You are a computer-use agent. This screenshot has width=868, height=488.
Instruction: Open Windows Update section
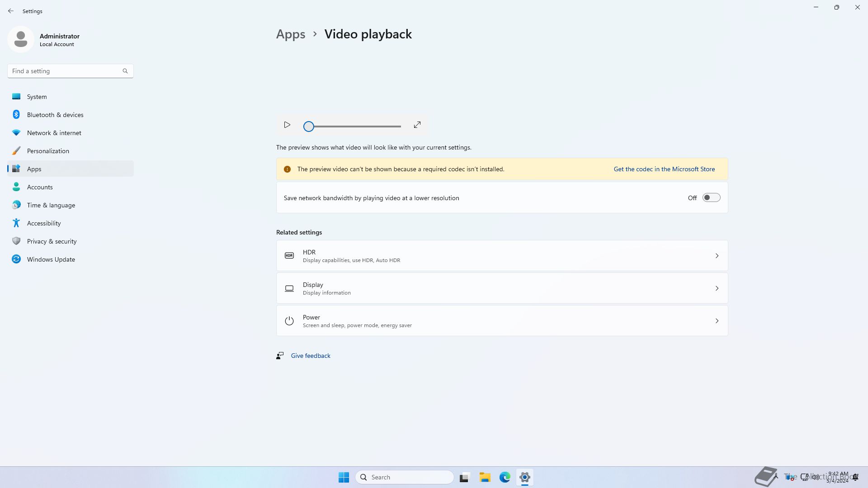pos(51,259)
